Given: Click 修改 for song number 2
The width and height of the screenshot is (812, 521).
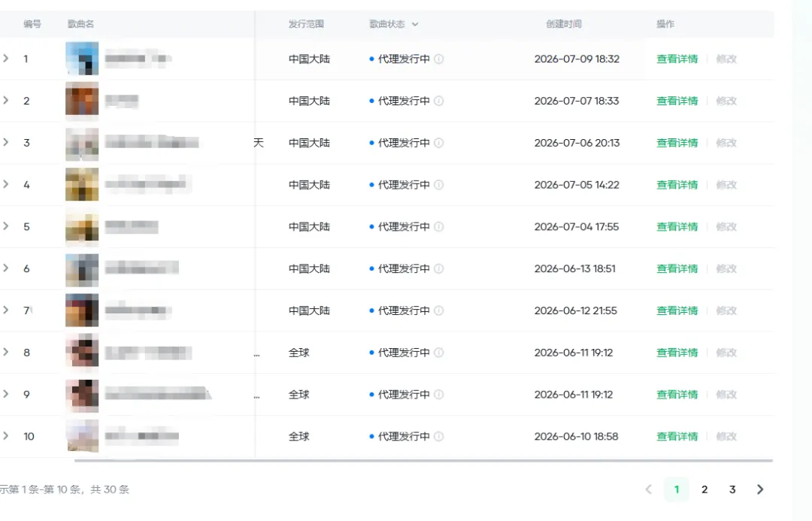Looking at the screenshot, I should coord(726,101).
